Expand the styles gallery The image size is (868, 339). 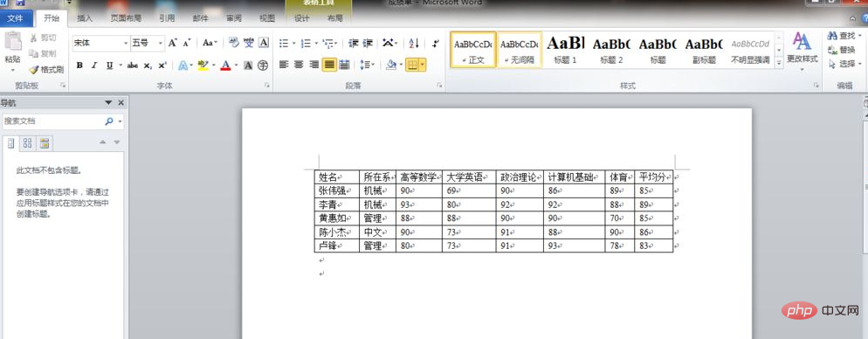point(779,63)
